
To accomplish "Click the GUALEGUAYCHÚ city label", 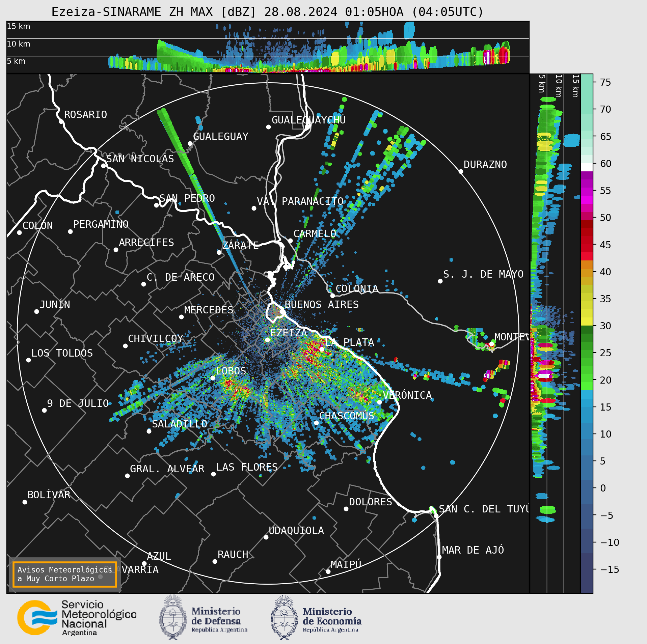I will tap(309, 120).
